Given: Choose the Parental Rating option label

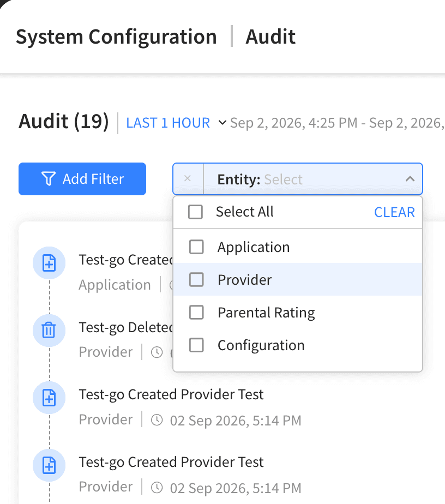Looking at the screenshot, I should pyautogui.click(x=266, y=313).
